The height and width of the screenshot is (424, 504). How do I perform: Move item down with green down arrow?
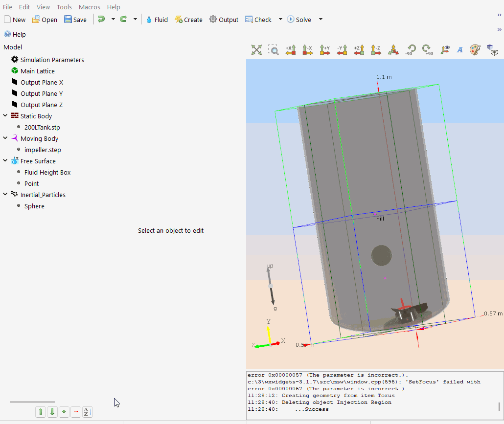click(x=52, y=412)
